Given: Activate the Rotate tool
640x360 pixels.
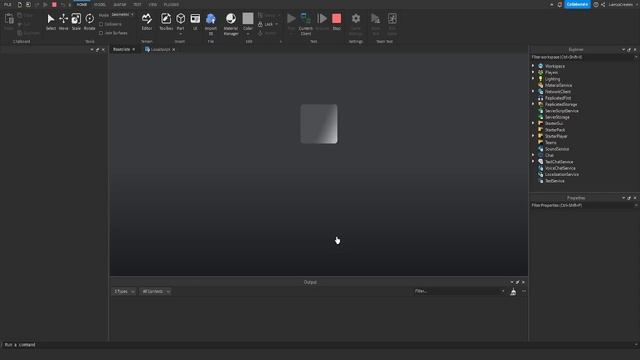Looking at the screenshot, I should click(x=89, y=22).
